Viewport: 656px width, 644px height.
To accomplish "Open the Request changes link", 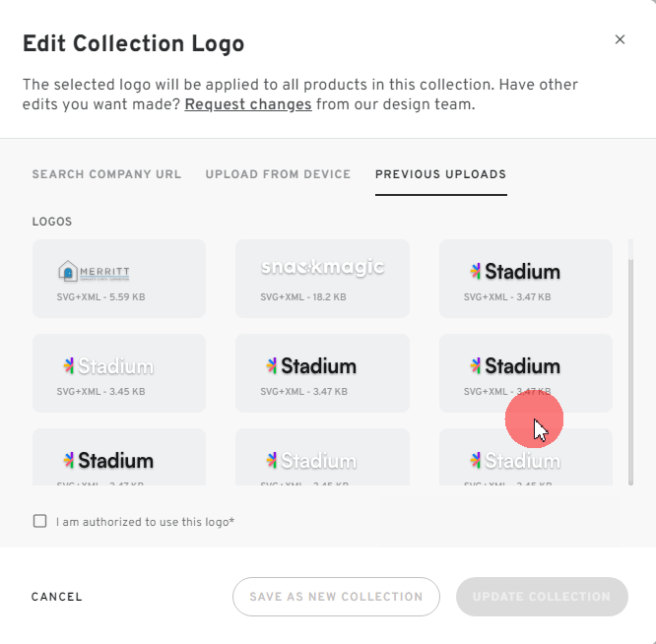I will (x=248, y=104).
